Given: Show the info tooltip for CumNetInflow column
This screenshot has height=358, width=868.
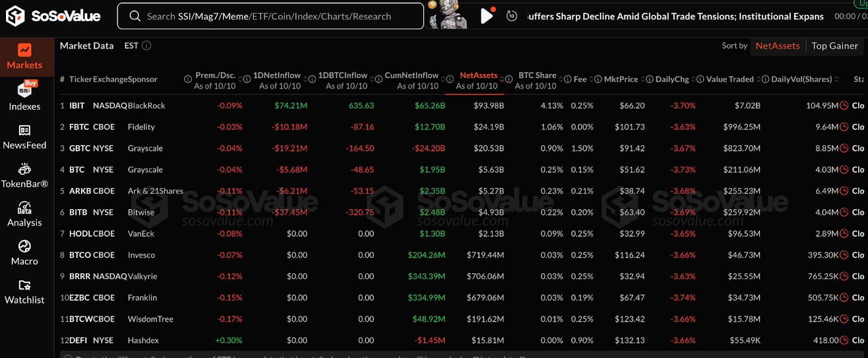Looking at the screenshot, I should click(379, 79).
